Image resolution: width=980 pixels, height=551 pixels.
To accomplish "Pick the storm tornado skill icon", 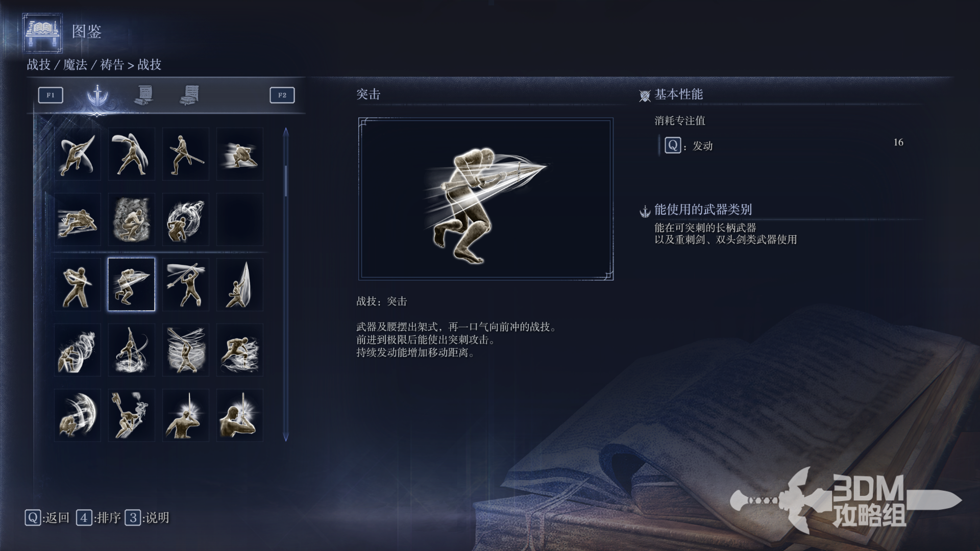I will coord(185,350).
